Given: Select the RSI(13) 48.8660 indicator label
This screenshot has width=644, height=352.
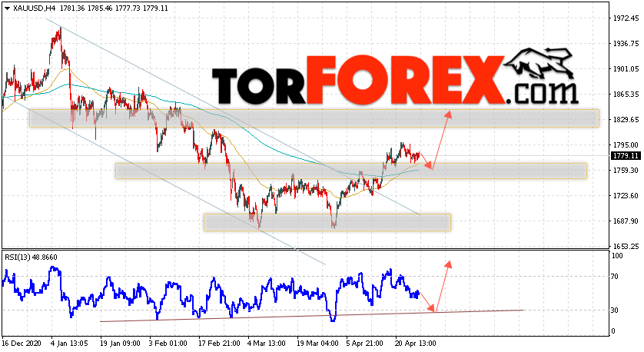Looking at the screenshot, I should coord(31,257).
